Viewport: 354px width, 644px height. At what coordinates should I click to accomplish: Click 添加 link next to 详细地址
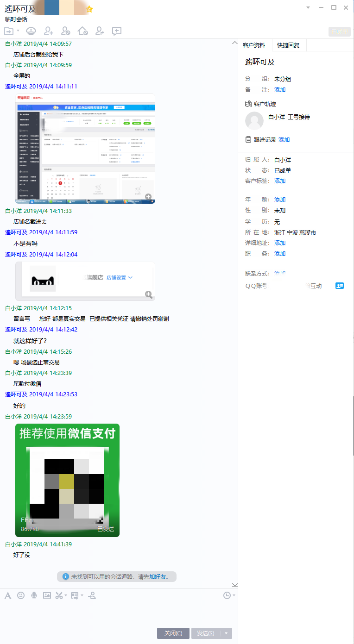[280, 243]
